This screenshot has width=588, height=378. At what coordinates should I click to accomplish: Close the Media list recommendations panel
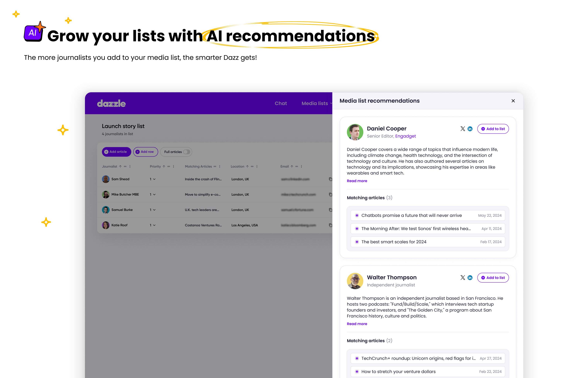pos(513,101)
